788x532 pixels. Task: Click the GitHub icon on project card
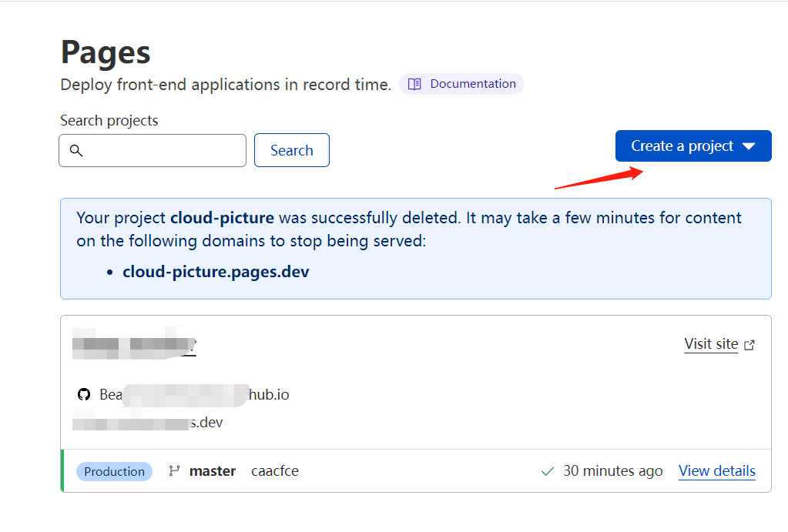84,394
